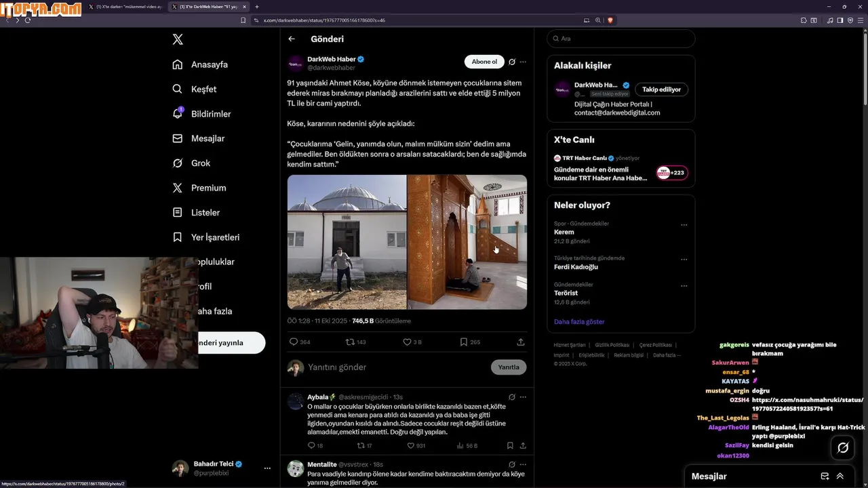Click the Brave shields icon

(610, 20)
